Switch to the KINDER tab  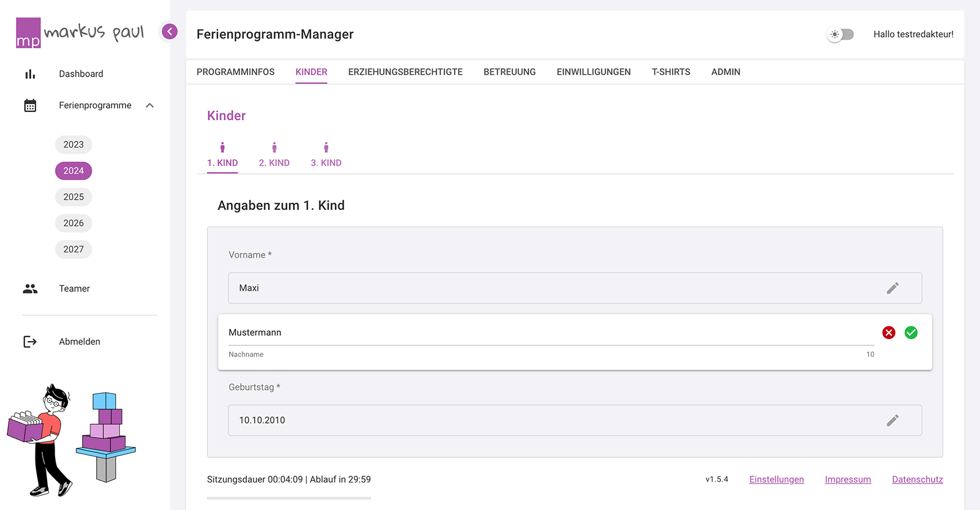(x=311, y=72)
